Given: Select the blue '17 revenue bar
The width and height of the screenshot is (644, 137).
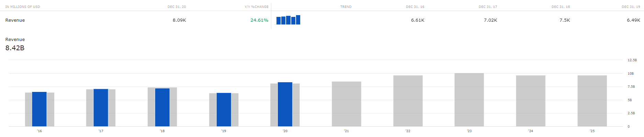Looking at the screenshot, I should [x=101, y=108].
